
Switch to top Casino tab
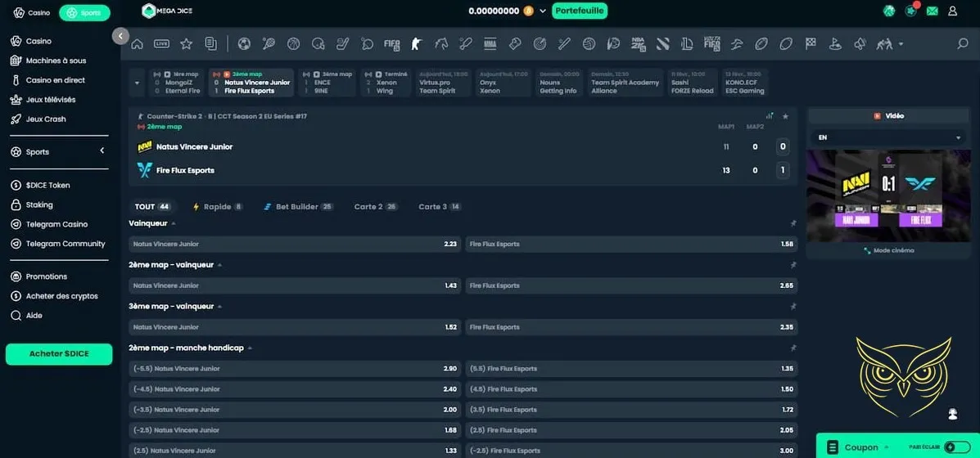(x=32, y=12)
